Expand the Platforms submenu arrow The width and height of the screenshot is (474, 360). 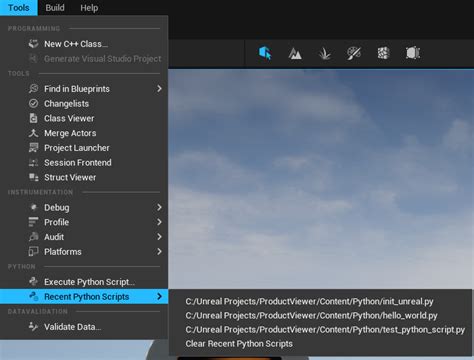[x=159, y=251]
